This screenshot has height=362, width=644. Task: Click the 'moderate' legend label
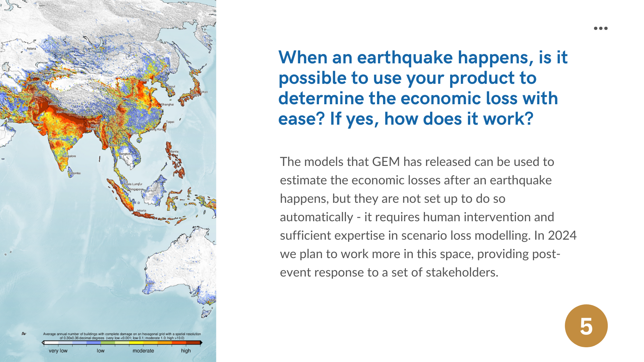point(143,351)
